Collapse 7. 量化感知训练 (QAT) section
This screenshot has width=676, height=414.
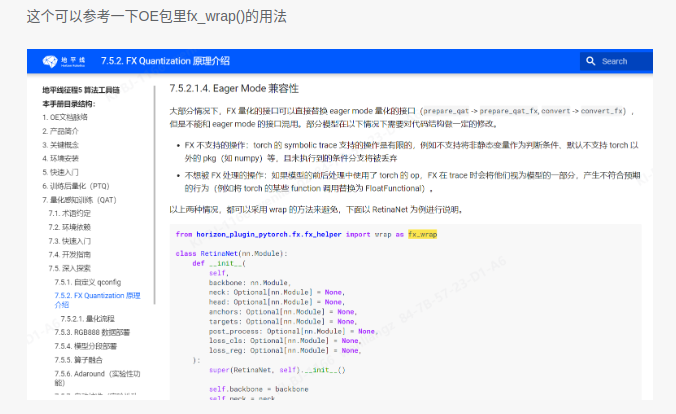(77, 200)
